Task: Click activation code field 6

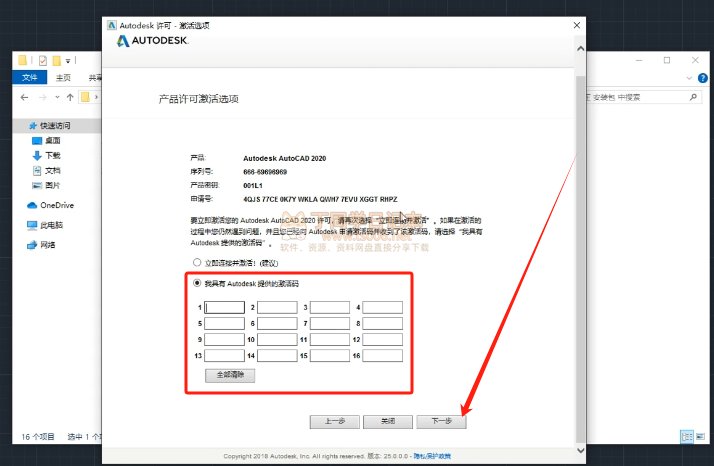Action: 277,323
